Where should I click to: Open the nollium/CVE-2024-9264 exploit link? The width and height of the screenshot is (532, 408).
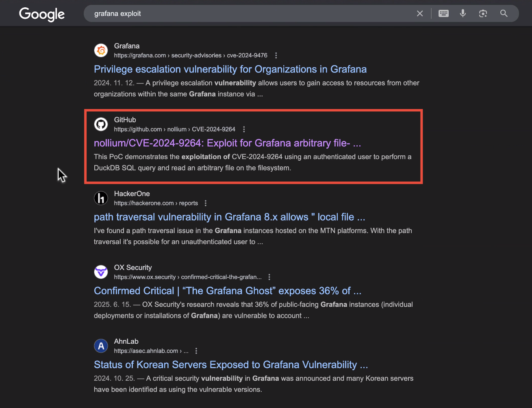228,143
